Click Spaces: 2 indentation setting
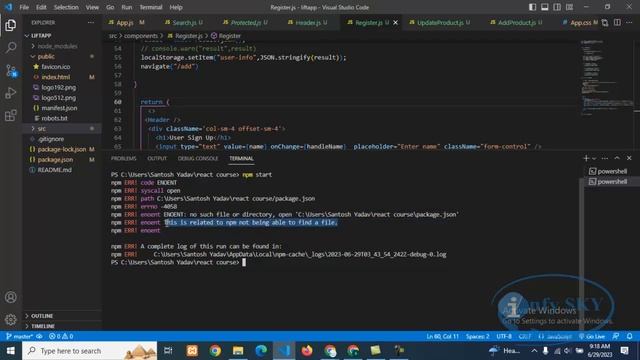 tap(478, 336)
